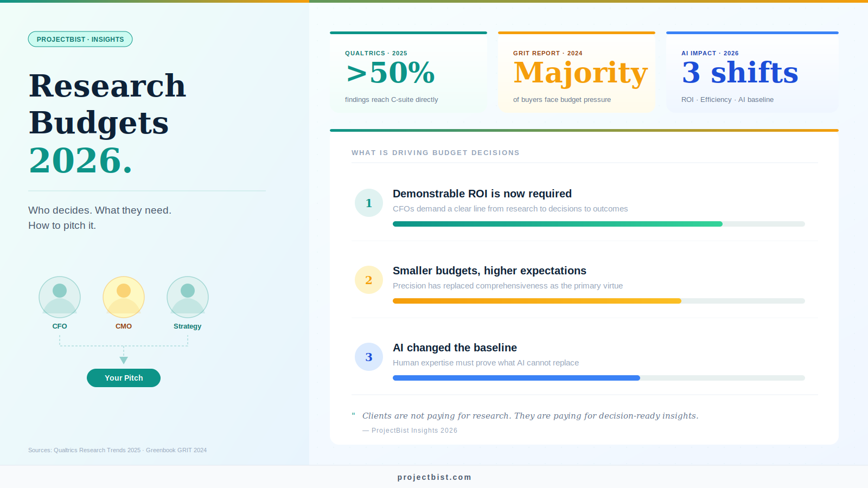Select the GRIT Report Majority stat card
The height and width of the screenshot is (488, 868).
click(x=577, y=72)
